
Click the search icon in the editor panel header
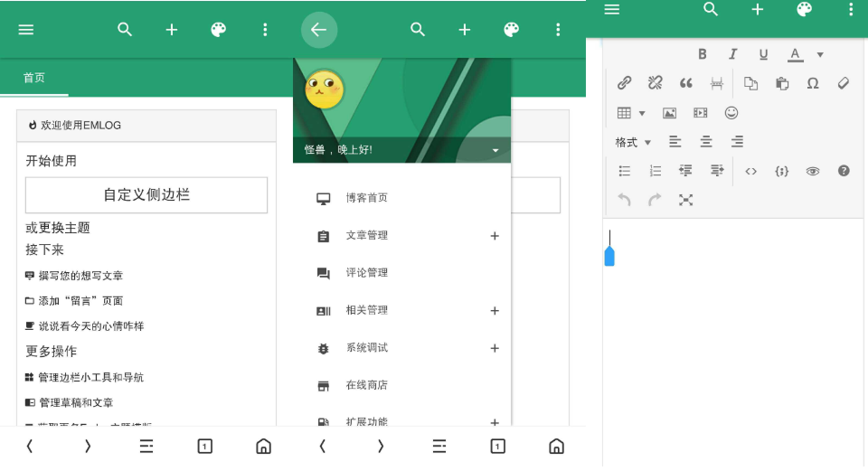coord(711,9)
